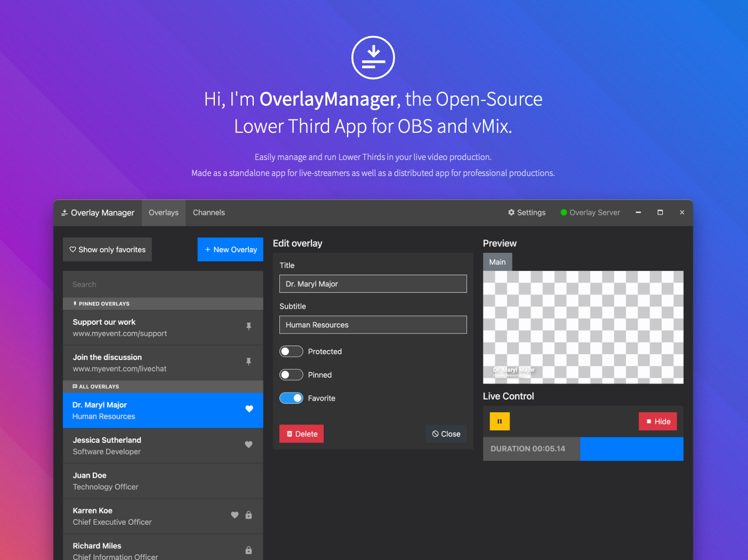Image resolution: width=748 pixels, height=560 pixels.
Task: Click heart icon on Karren Koe row
Action: click(235, 515)
